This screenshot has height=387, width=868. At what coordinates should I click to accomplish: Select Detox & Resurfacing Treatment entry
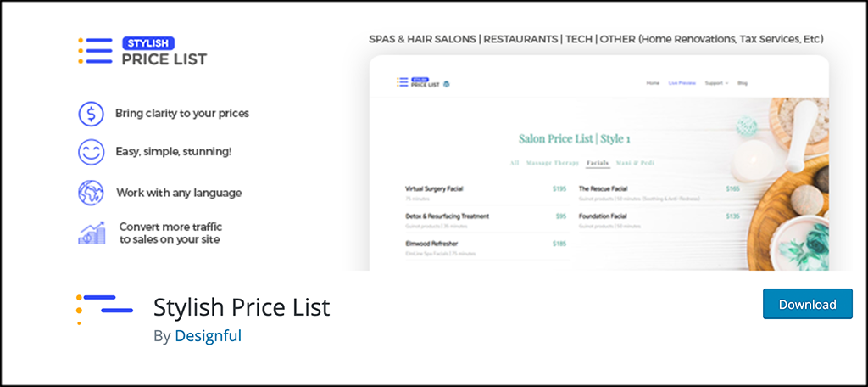tap(486, 220)
